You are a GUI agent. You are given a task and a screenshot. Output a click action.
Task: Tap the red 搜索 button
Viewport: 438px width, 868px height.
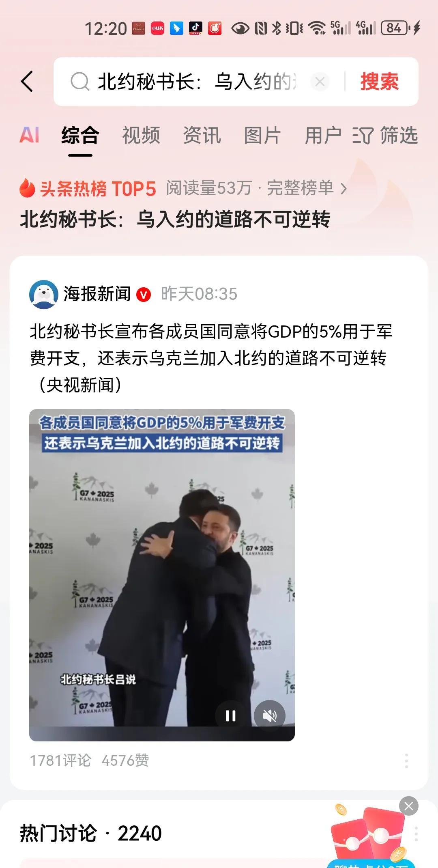(x=380, y=82)
